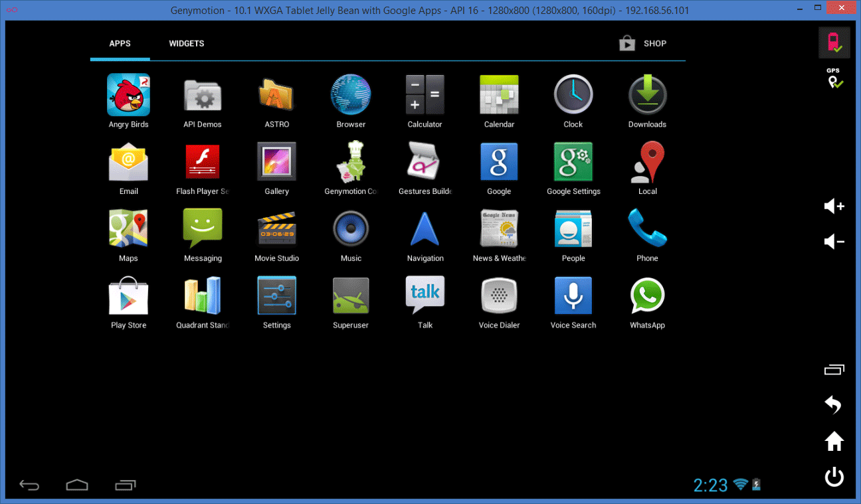The width and height of the screenshot is (861, 504).
Task: Open the Calendar app
Action: 499,95
